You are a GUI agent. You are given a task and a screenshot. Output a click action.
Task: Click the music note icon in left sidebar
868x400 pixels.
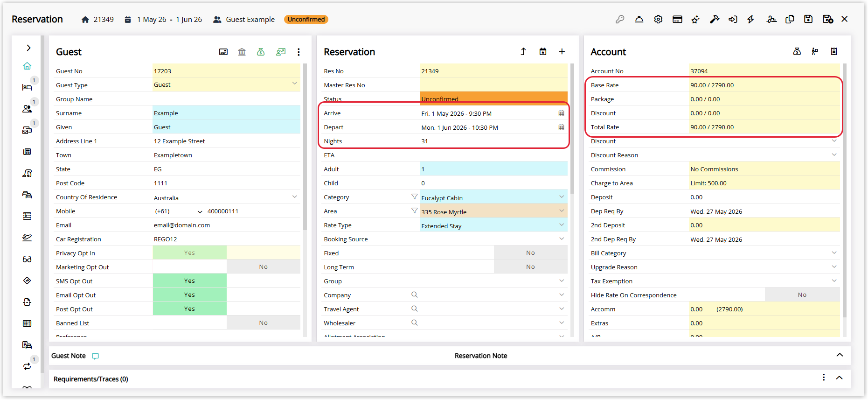[27, 173]
